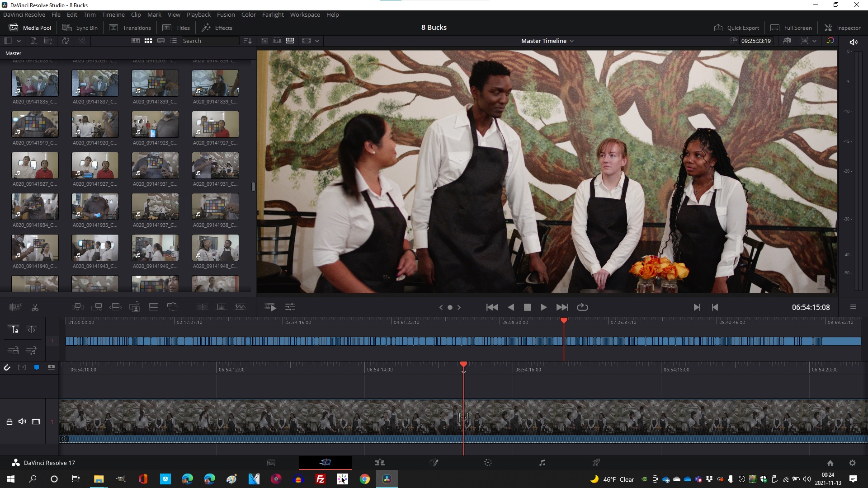
Task: Open Project Settings gear icon
Action: [x=852, y=463]
